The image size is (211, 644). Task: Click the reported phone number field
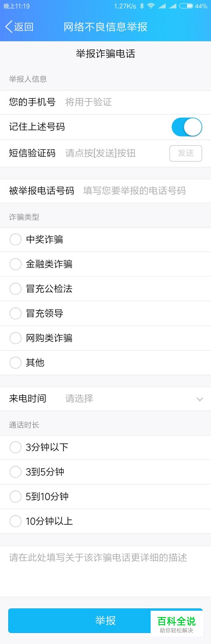pyautogui.click(x=134, y=191)
